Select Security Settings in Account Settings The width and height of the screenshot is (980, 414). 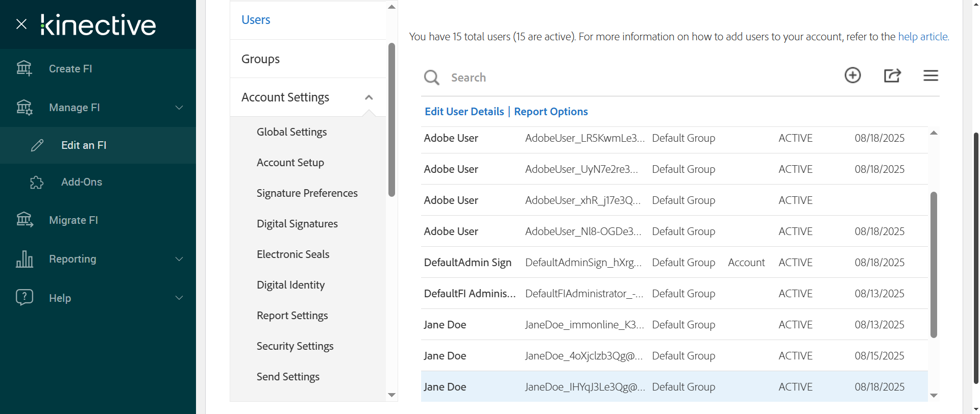[295, 346]
